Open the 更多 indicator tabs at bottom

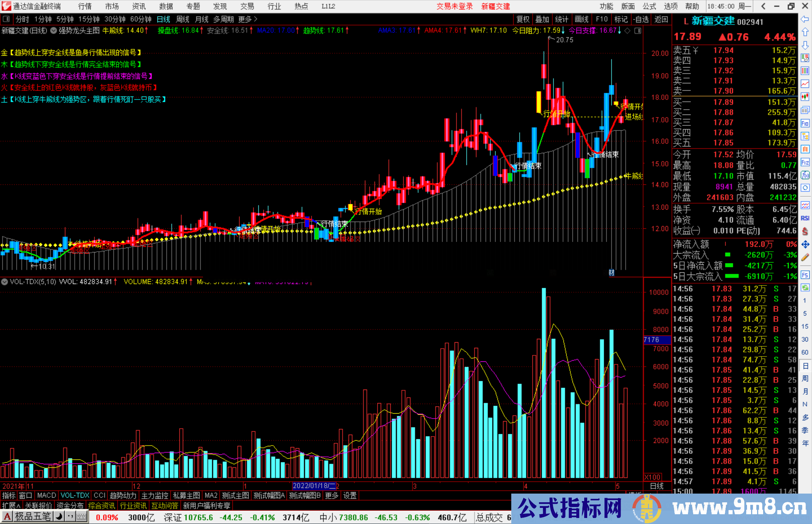[332, 495]
